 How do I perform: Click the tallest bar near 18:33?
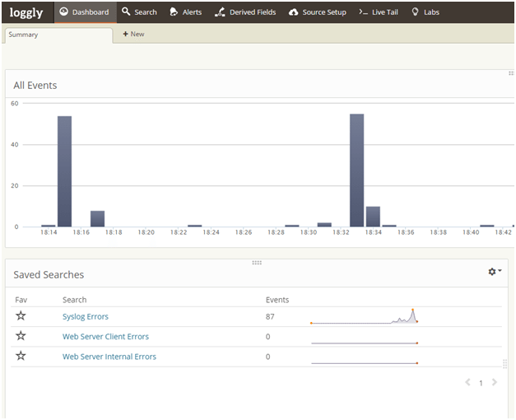click(x=356, y=170)
